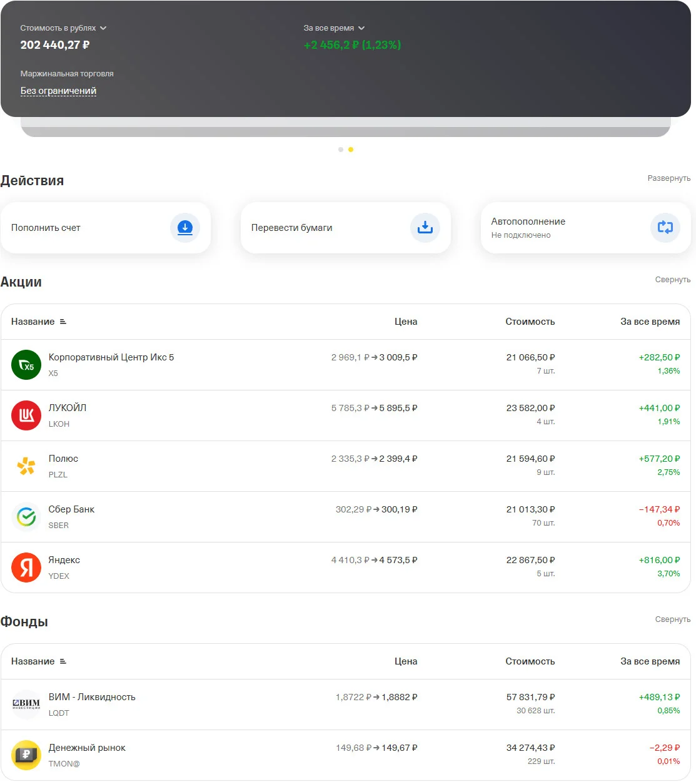The width and height of the screenshot is (696, 784).
Task: Click the Пополнить счет action card
Action: tap(105, 228)
